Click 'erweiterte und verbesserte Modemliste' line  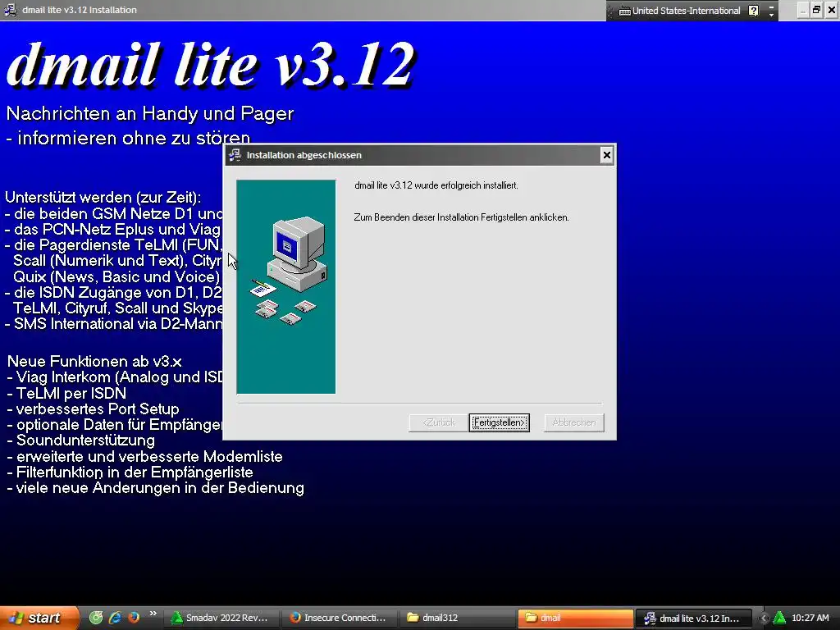click(144, 456)
